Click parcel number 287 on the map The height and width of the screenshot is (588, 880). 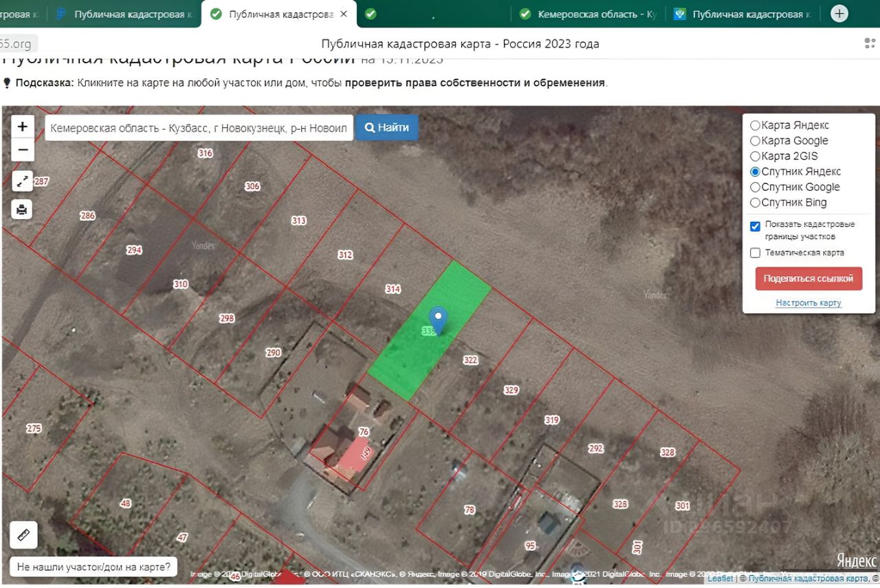click(x=41, y=181)
